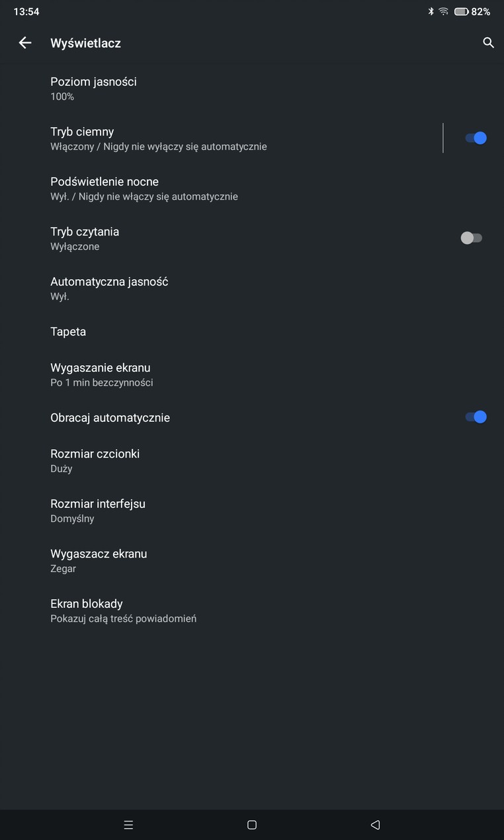Open Wygaszacz ekranu Zegar setting
The image size is (504, 840).
tap(252, 561)
